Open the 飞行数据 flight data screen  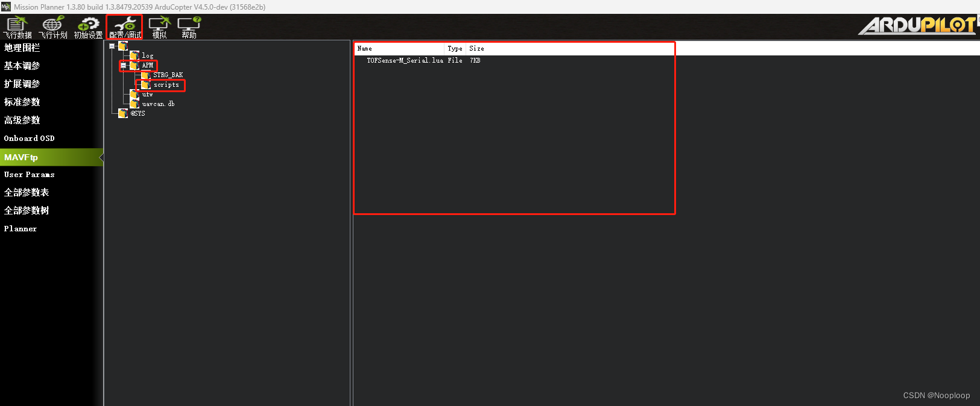(17, 28)
